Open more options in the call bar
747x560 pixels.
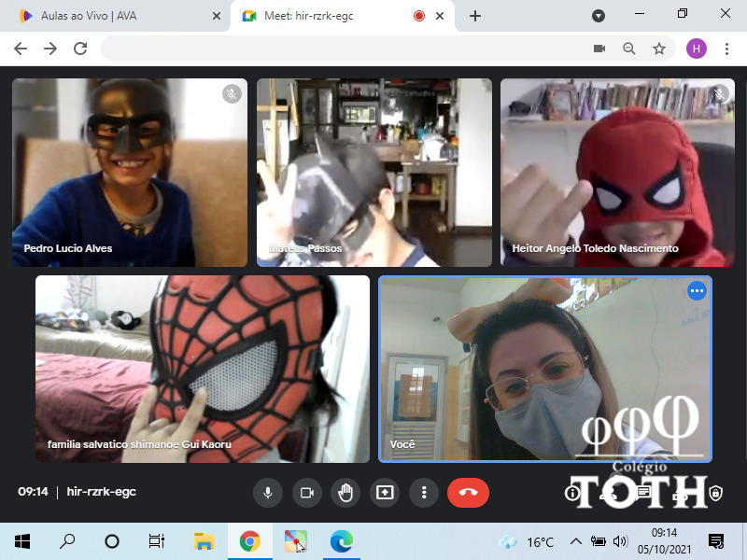(424, 492)
